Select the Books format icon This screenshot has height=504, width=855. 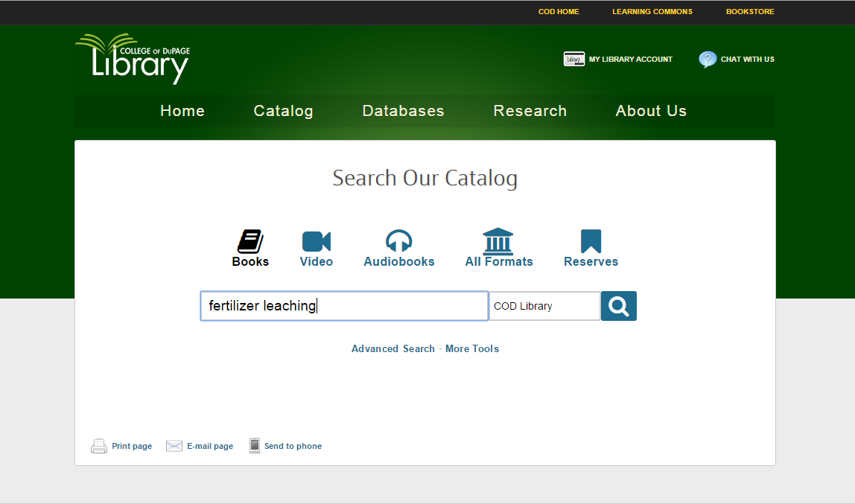click(x=250, y=242)
